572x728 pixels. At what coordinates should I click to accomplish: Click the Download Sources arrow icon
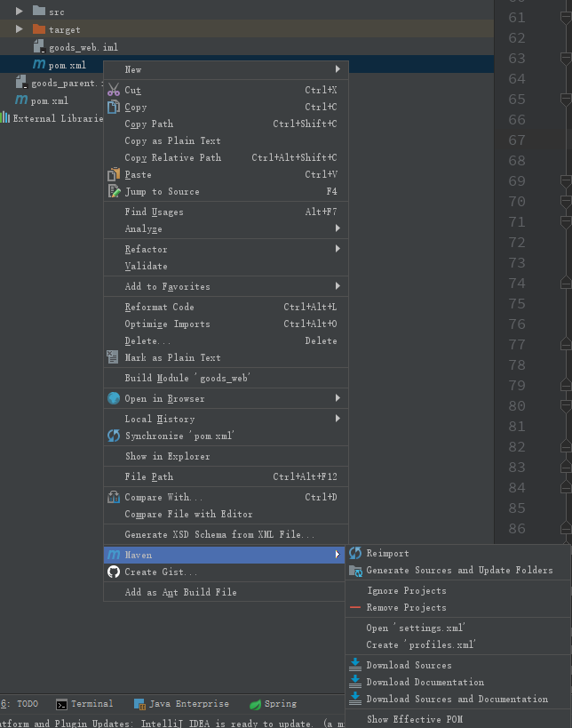click(355, 665)
